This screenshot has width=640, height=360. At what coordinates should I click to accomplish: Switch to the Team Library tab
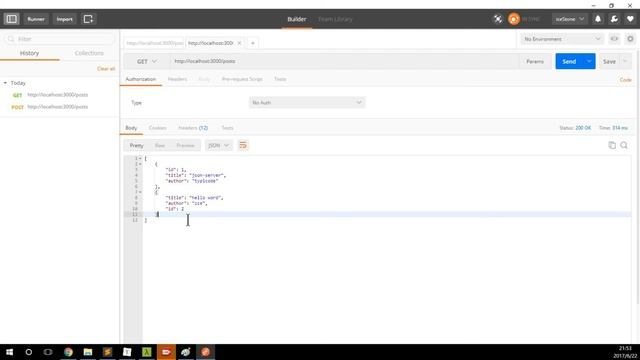coord(335,19)
